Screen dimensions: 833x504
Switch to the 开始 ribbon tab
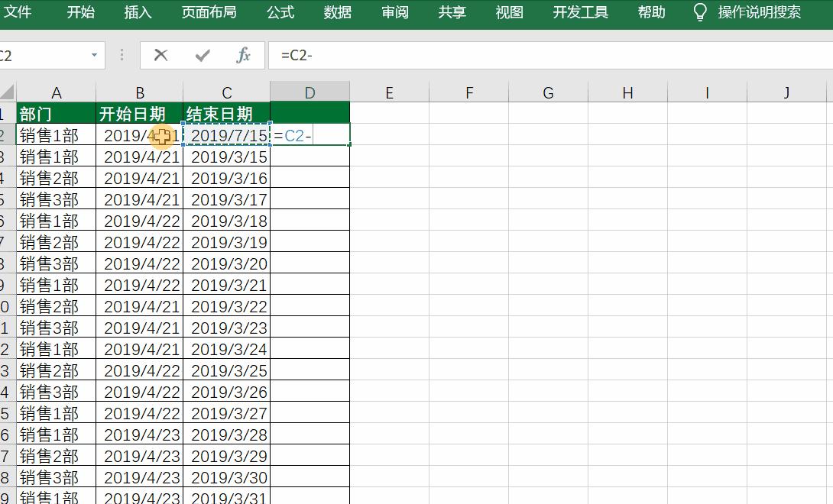pos(80,12)
